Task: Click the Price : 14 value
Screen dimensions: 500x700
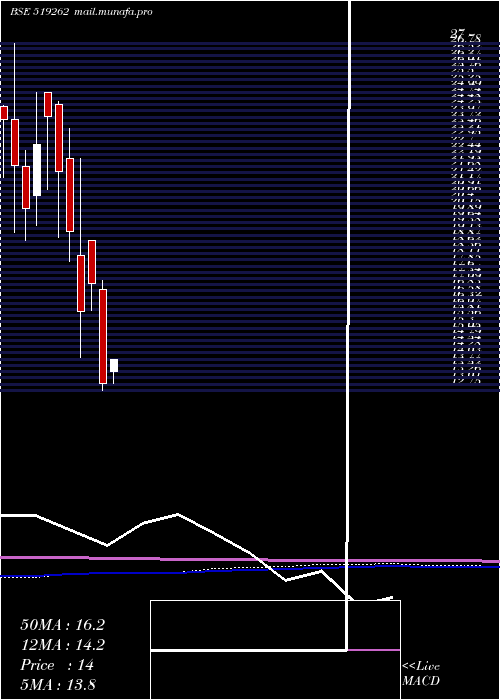Action: (57, 665)
